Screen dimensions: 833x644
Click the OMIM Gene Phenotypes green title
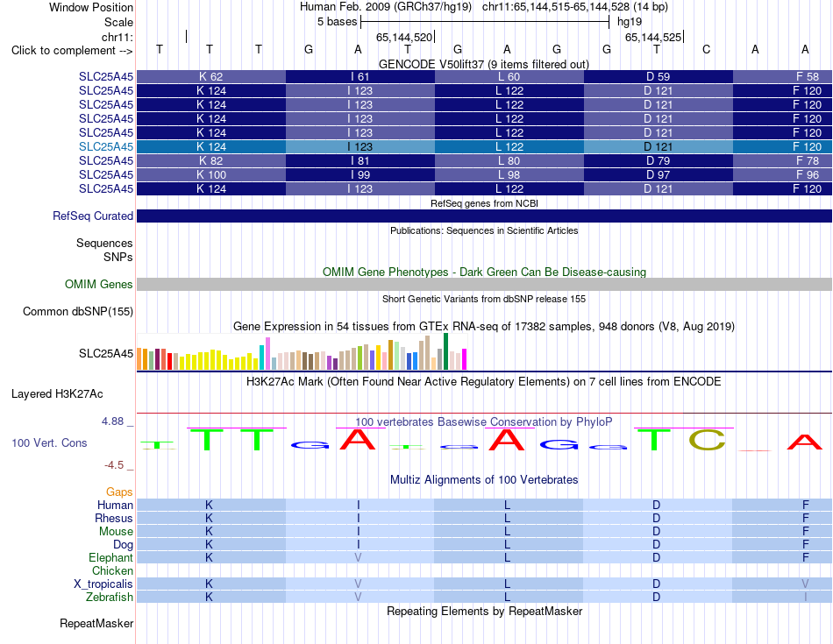click(484, 272)
